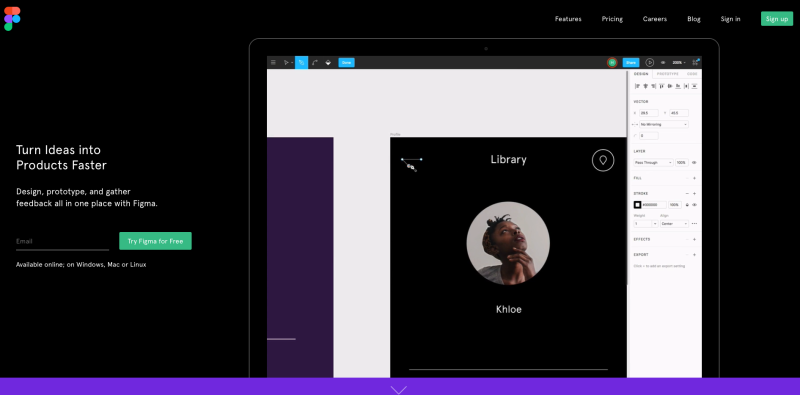The width and height of the screenshot is (800, 395).
Task: Add an effect with plus icon
Action: pos(694,239)
